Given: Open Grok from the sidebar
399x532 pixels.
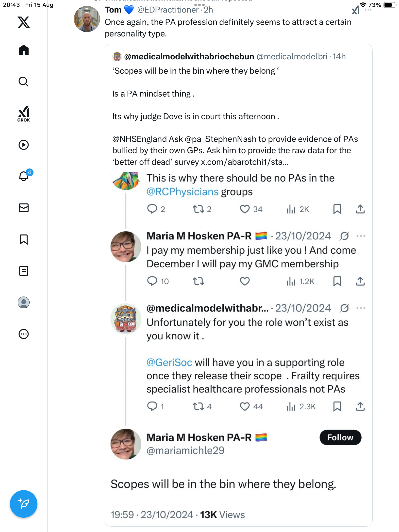Looking at the screenshot, I should click(x=24, y=114).
